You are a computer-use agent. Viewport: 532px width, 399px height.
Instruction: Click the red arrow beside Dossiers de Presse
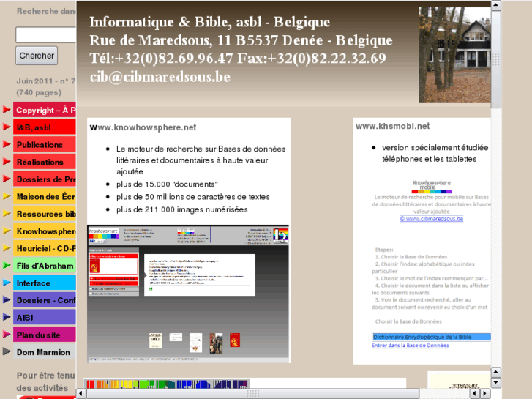(7, 179)
